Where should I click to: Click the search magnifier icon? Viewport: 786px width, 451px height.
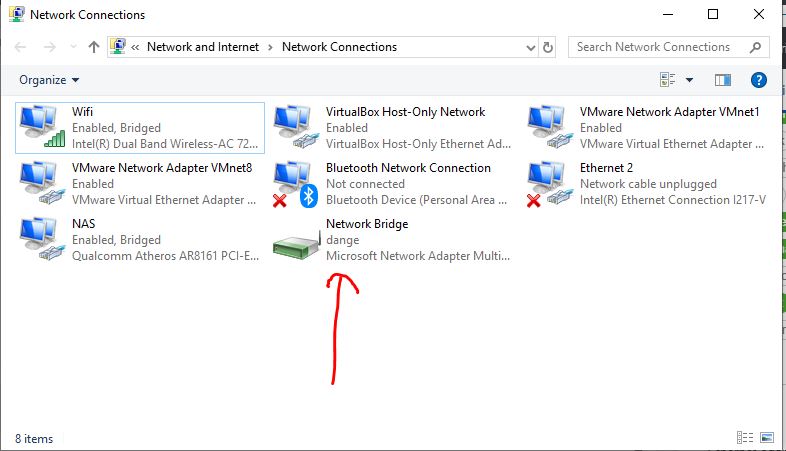[755, 47]
